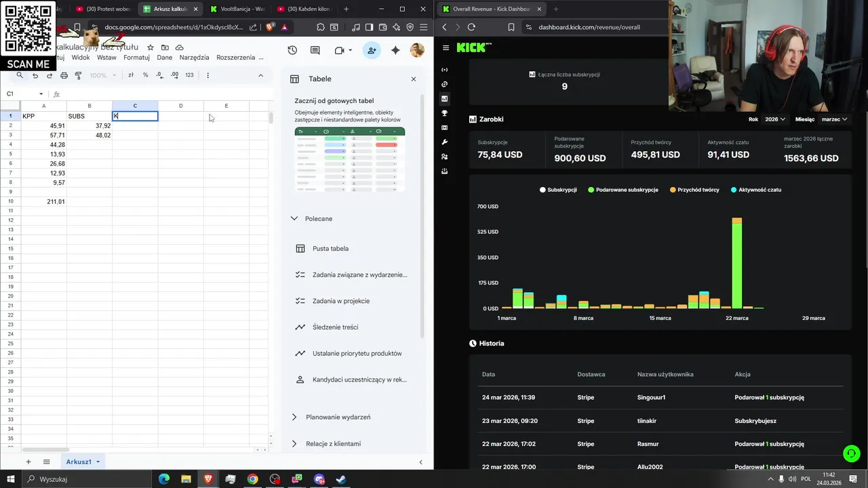
Task: Click the tall 22 marca chart bar
Action: (x=736, y=263)
